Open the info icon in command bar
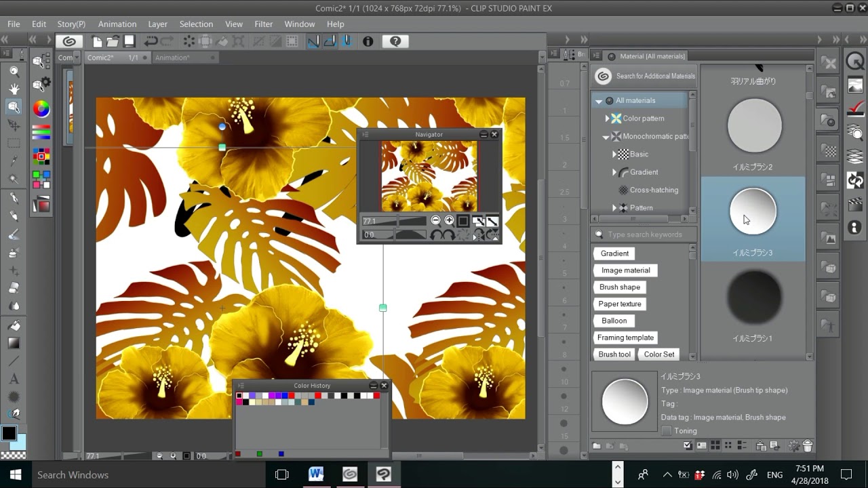The width and height of the screenshot is (868, 488). pyautogui.click(x=368, y=41)
